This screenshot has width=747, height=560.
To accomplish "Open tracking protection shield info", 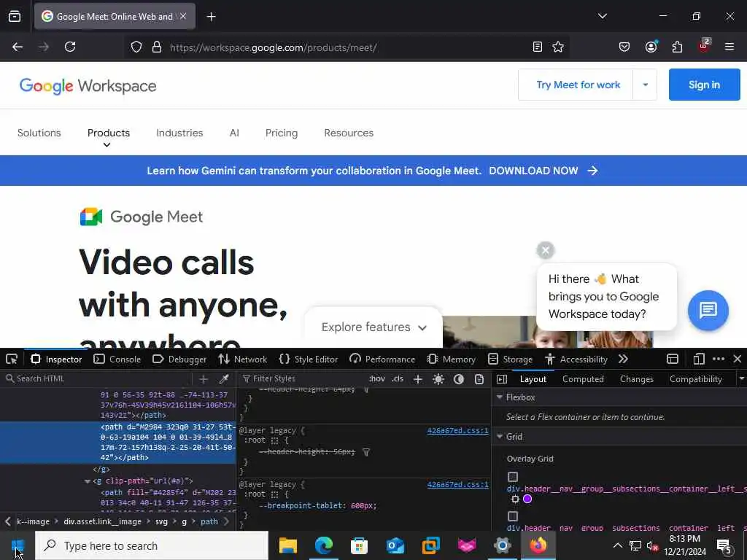I will coord(136,47).
